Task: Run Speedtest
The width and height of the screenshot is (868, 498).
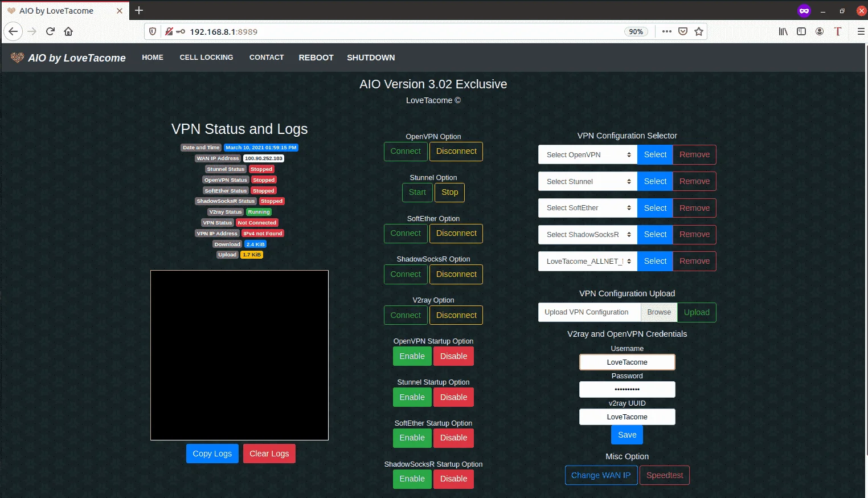Action: tap(665, 475)
